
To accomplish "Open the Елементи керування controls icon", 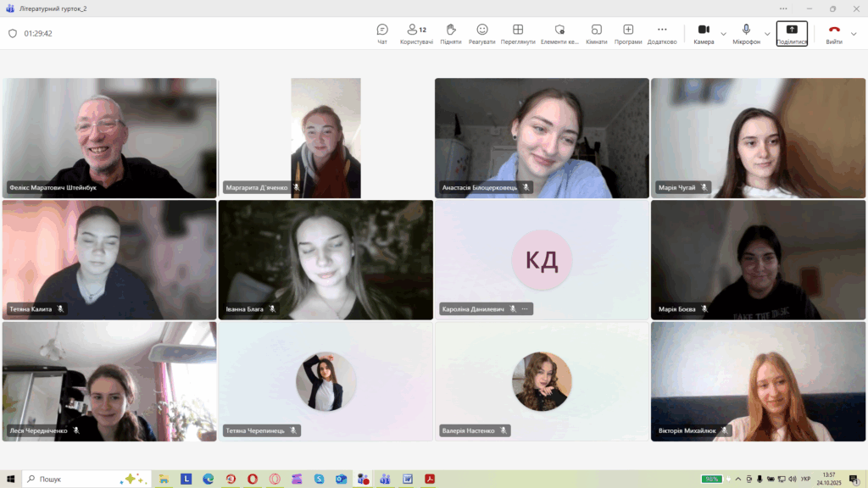I will tap(559, 33).
